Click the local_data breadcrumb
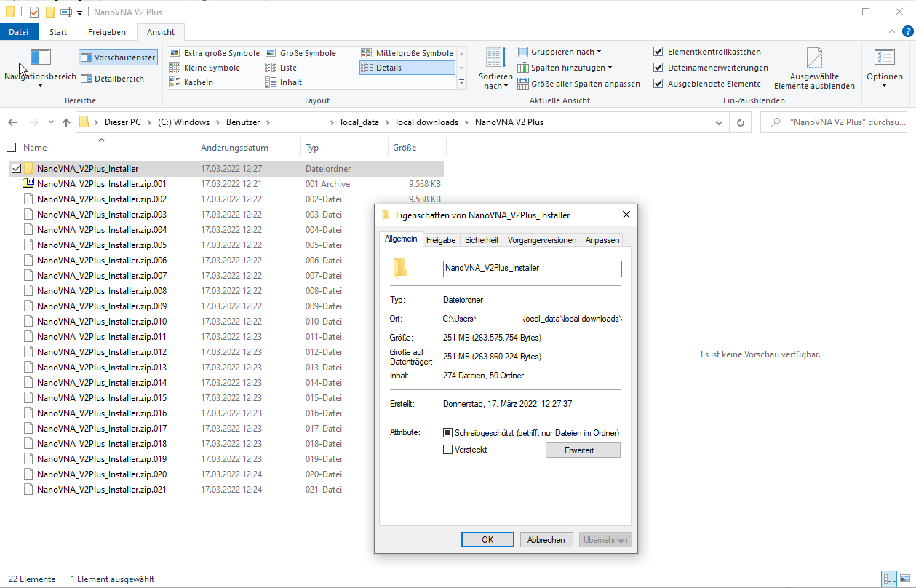This screenshot has width=916, height=588. coord(359,122)
